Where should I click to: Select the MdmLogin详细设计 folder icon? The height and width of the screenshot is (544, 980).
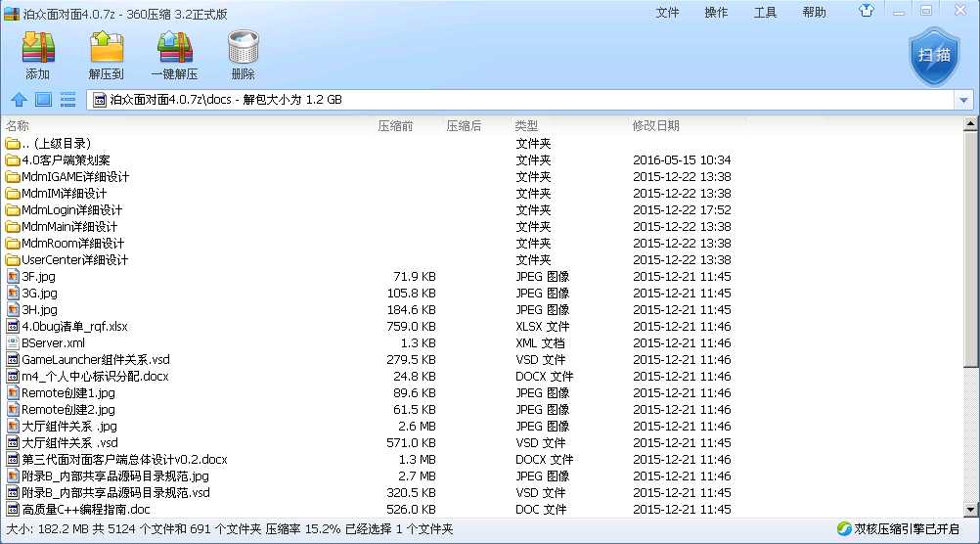[13, 210]
